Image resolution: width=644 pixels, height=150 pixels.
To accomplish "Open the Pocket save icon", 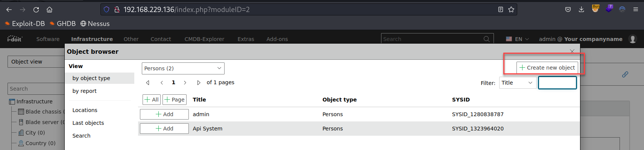I will (568, 9).
